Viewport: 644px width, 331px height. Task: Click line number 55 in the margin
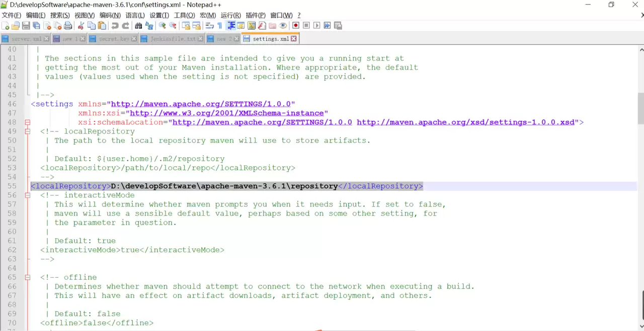(x=12, y=186)
